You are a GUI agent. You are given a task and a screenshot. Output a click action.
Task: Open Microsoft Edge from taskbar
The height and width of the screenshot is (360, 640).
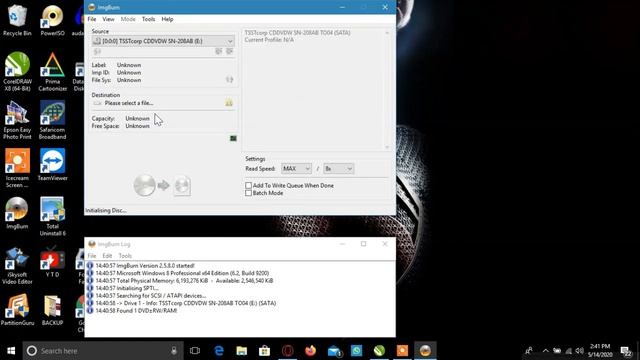(219, 351)
